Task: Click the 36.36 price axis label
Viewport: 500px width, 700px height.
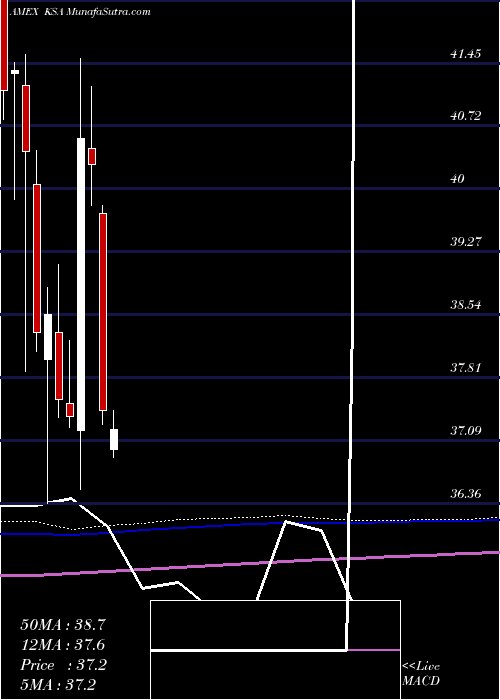Action: tap(466, 494)
